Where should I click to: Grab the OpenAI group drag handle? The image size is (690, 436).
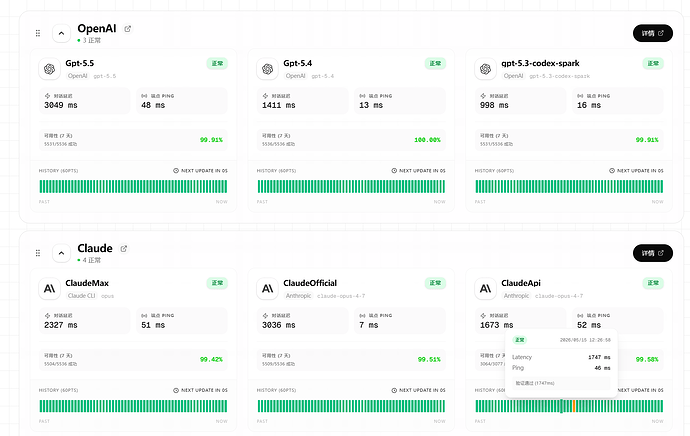(38, 33)
